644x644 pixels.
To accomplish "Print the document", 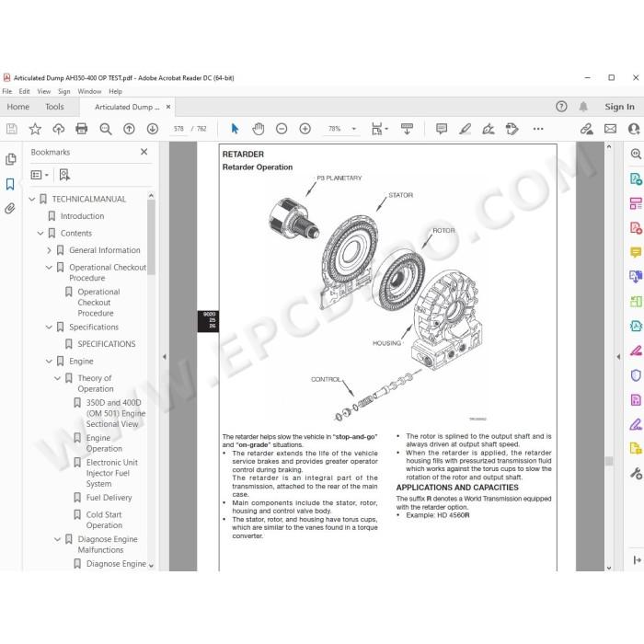I will (82, 129).
